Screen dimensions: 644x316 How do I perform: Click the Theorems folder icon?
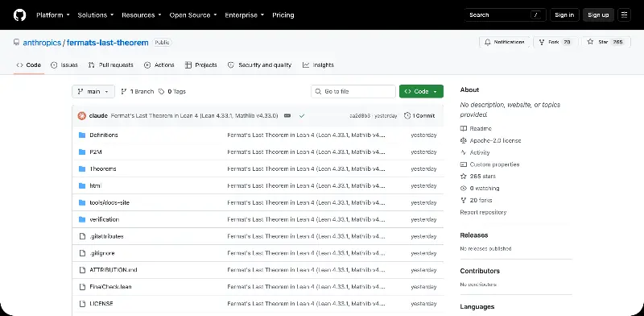[82, 168]
